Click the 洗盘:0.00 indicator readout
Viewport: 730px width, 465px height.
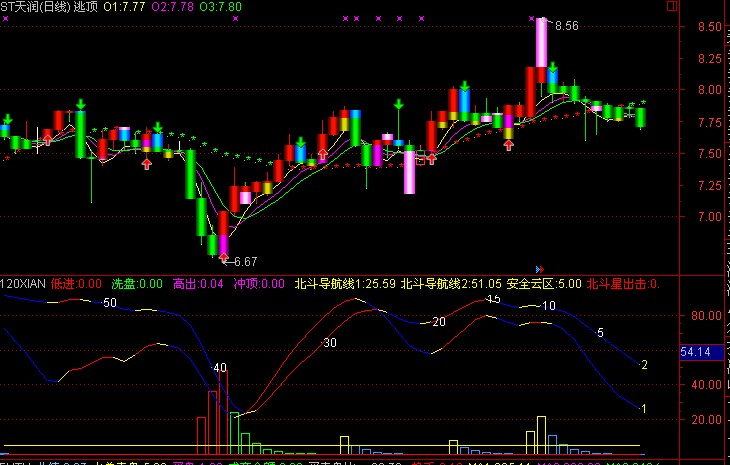pyautogui.click(x=136, y=284)
